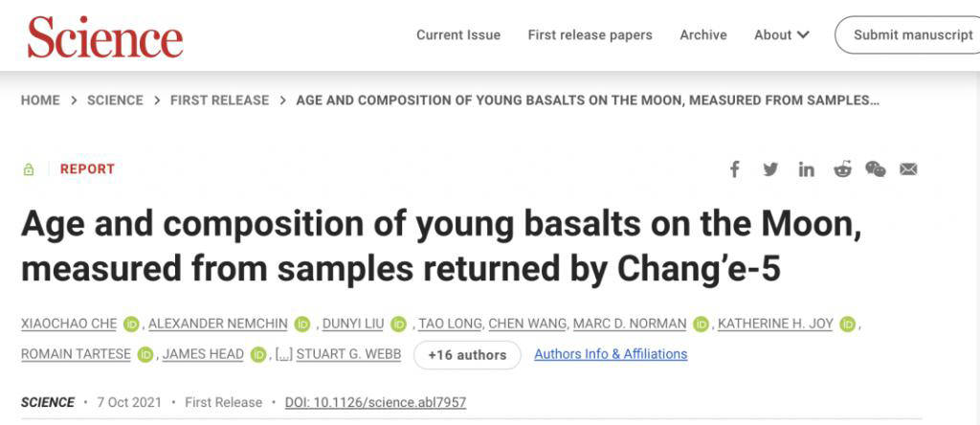Open the DOI 10.1126/science.abl7957 link
This screenshot has width=980, height=425.
pos(375,402)
